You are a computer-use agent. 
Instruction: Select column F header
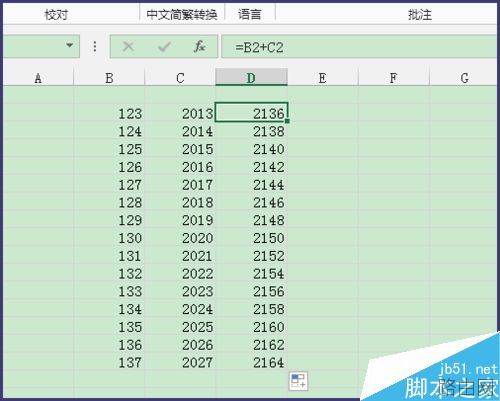click(x=394, y=78)
